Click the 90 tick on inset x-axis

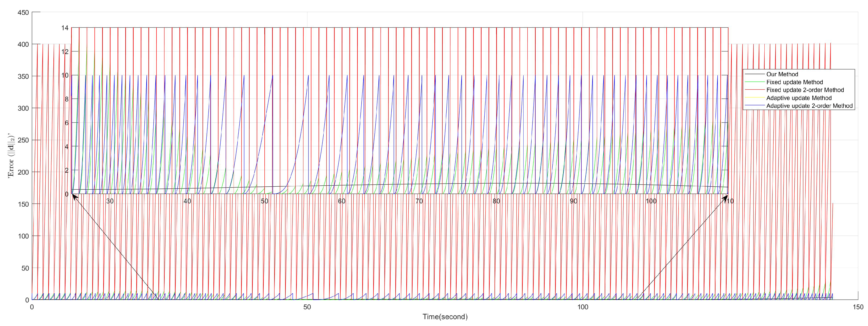pyautogui.click(x=573, y=201)
